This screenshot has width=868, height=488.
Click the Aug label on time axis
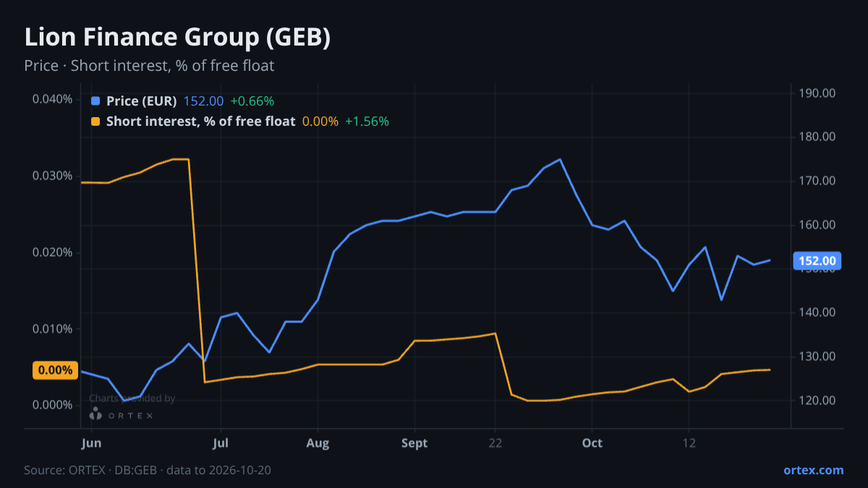pyautogui.click(x=318, y=442)
